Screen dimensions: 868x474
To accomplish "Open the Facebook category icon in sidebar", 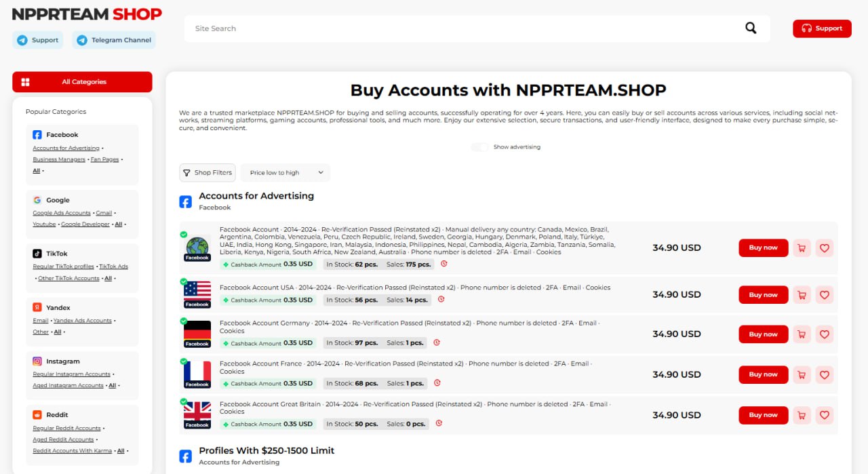I will pyautogui.click(x=37, y=135).
